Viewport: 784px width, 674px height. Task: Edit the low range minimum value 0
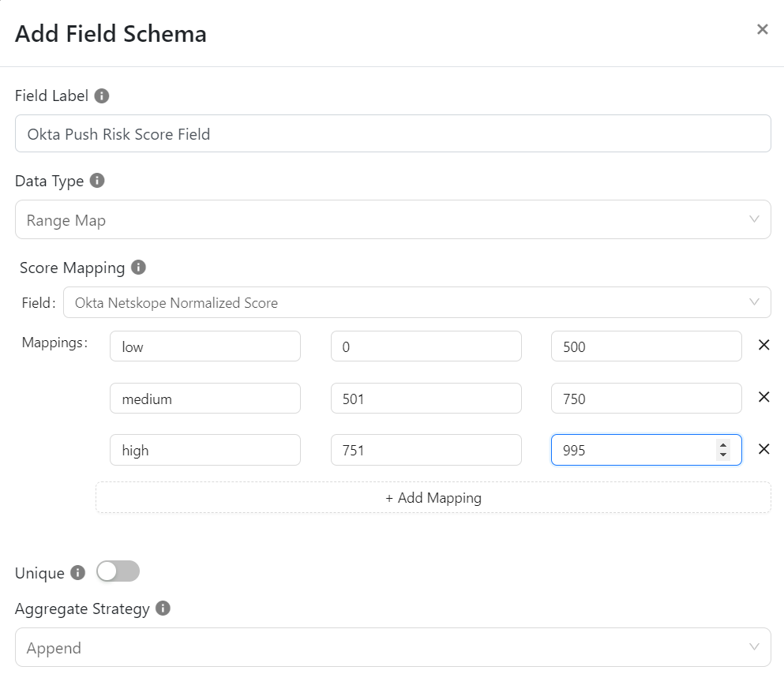426,346
